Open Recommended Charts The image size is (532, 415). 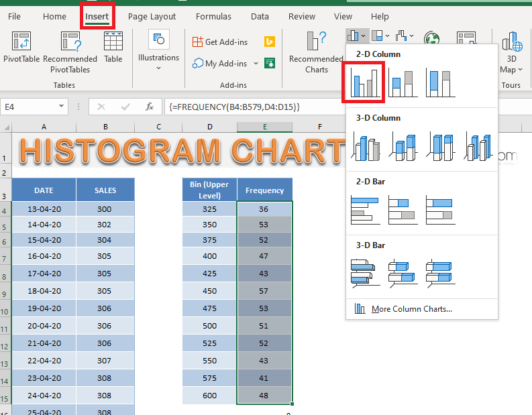pos(316,52)
